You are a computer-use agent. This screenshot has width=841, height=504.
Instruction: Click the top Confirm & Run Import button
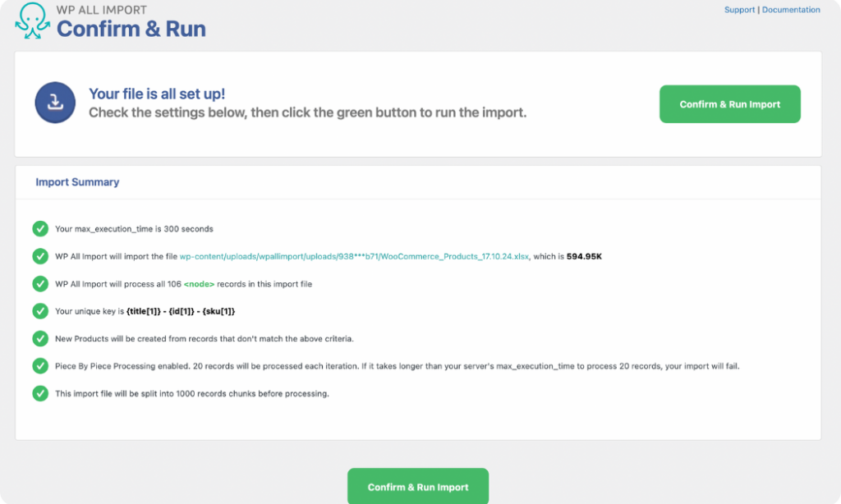coord(730,104)
